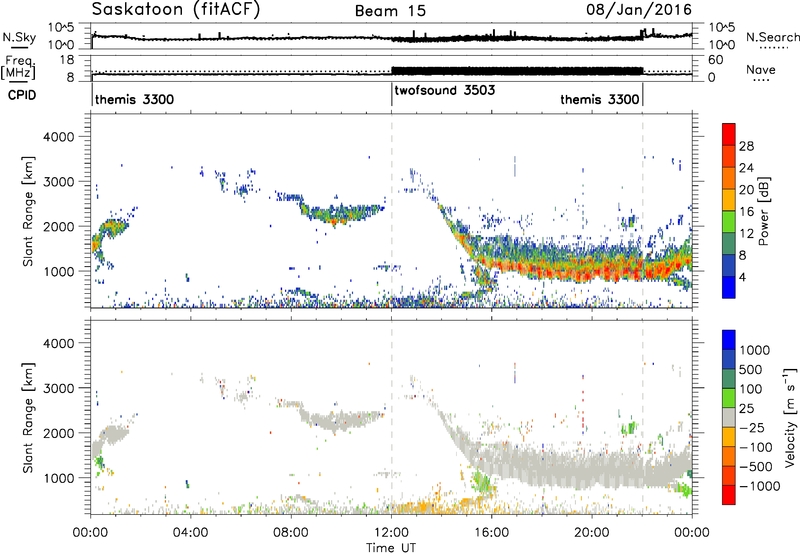This screenshot has width=800, height=554.
Task: Click the dashed 12:00 marker line in the power panel
Action: point(392,211)
